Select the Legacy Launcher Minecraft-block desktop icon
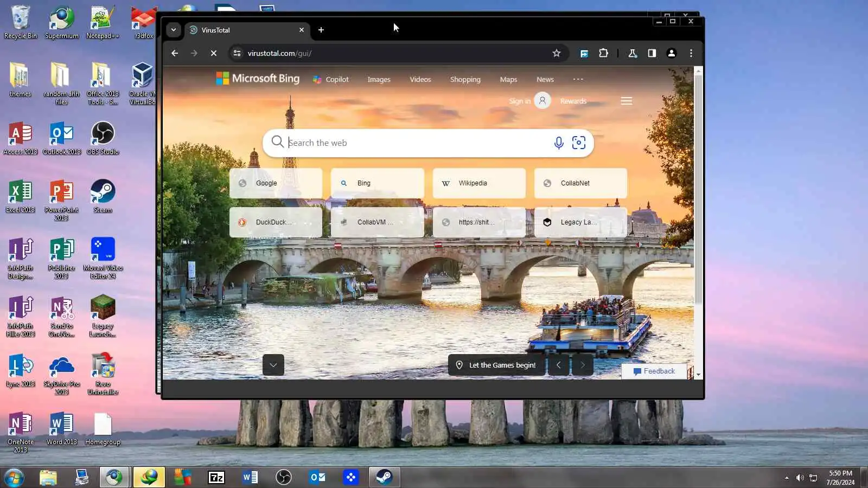Viewport: 868px width, 488px height. [103, 317]
